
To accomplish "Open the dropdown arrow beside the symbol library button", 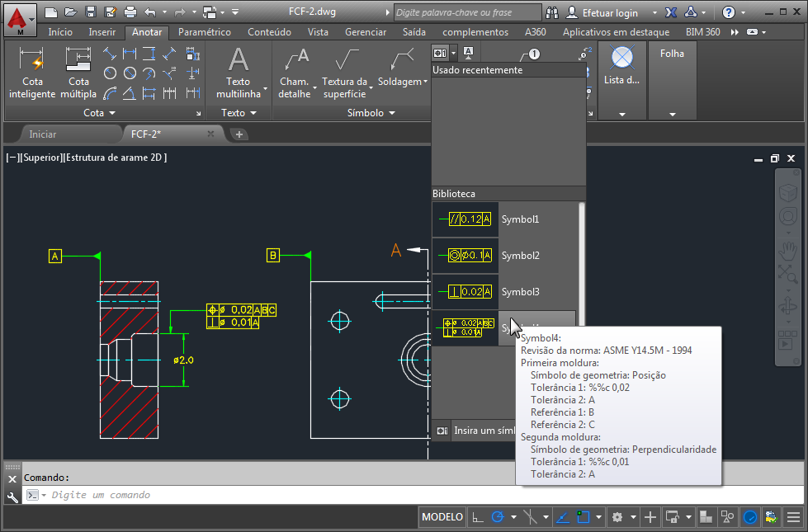I will pos(453,53).
